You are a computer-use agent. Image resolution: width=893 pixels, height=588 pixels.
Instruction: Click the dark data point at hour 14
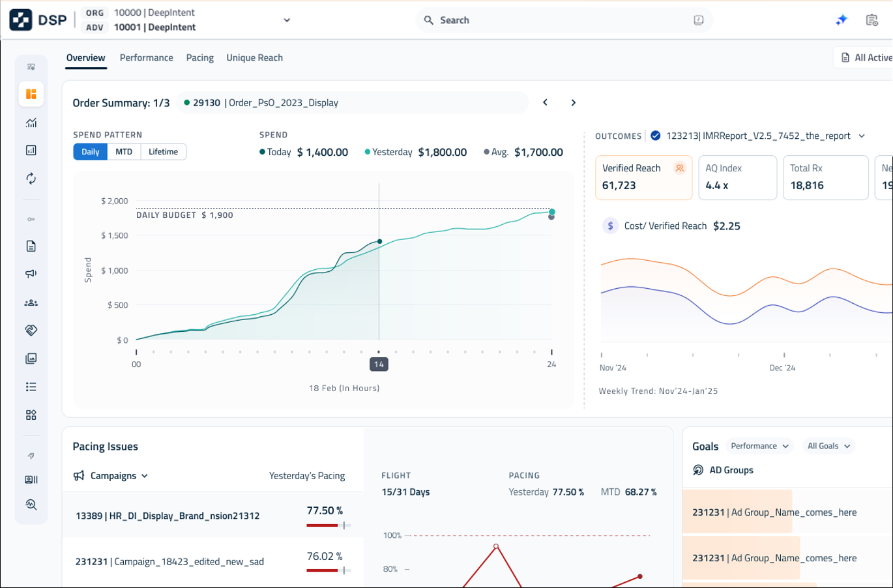coord(379,242)
